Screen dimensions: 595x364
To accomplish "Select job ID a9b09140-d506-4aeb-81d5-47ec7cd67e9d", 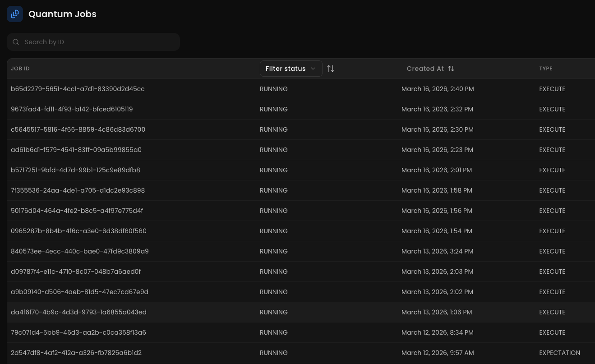I will click(x=79, y=292).
